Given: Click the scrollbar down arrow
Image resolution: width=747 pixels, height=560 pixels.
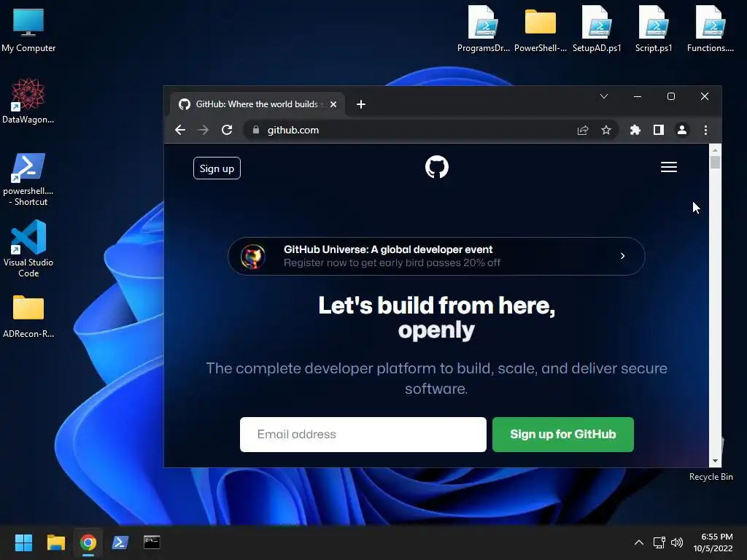Looking at the screenshot, I should pyautogui.click(x=715, y=461).
